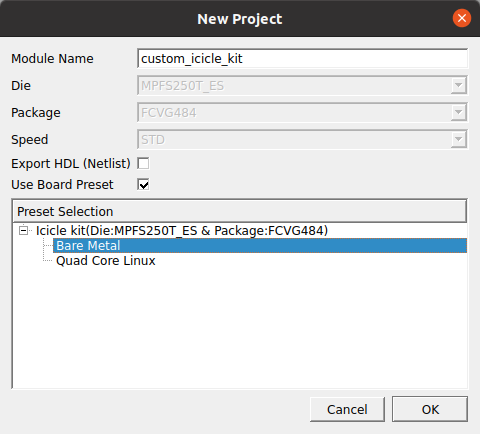Click the Export HDL (Netlist) label
The height and width of the screenshot is (434, 480).
pyautogui.click(x=71, y=164)
